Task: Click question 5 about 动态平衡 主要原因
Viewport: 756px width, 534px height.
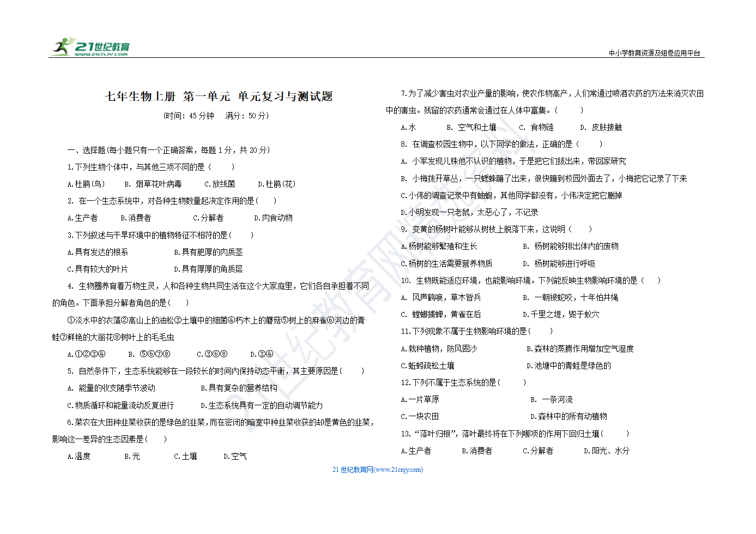Action: (x=216, y=371)
